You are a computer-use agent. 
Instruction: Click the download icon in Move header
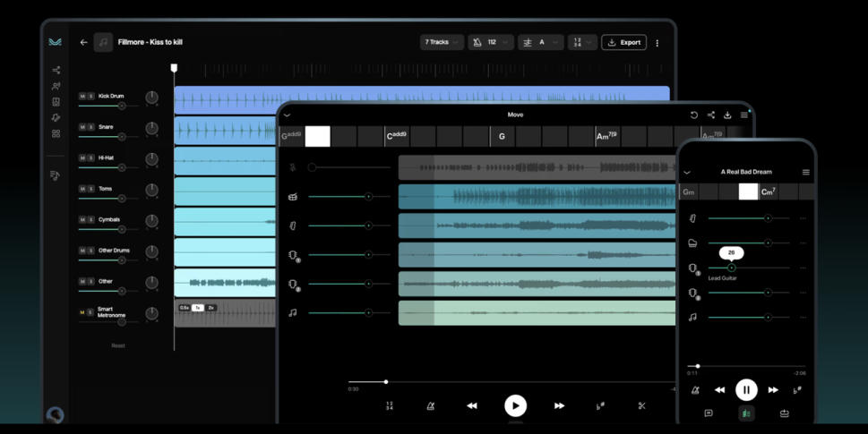click(727, 115)
